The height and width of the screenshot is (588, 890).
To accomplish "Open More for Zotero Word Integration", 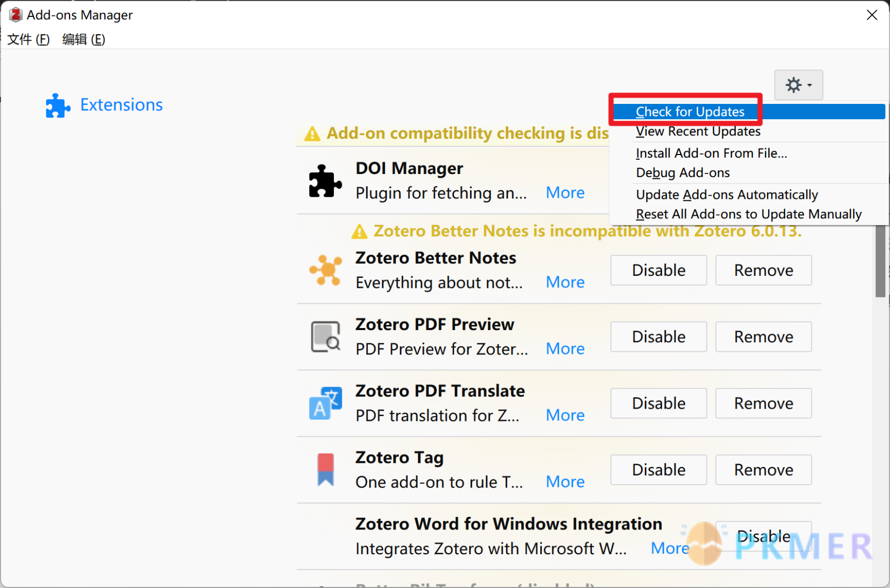I will [669, 548].
